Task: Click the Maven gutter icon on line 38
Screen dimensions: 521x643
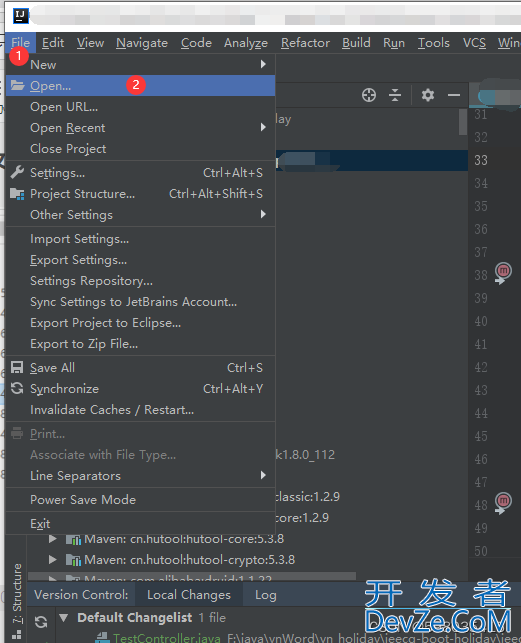Action: tap(503, 273)
